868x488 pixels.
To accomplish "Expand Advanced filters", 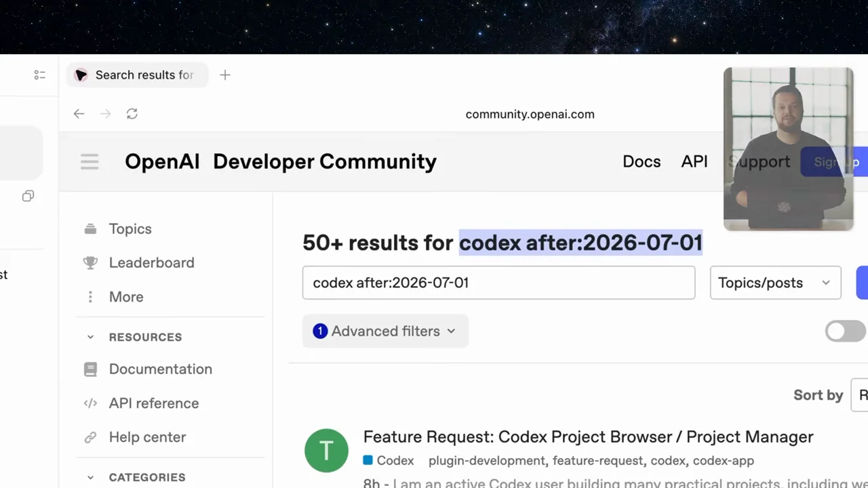I will pos(385,331).
